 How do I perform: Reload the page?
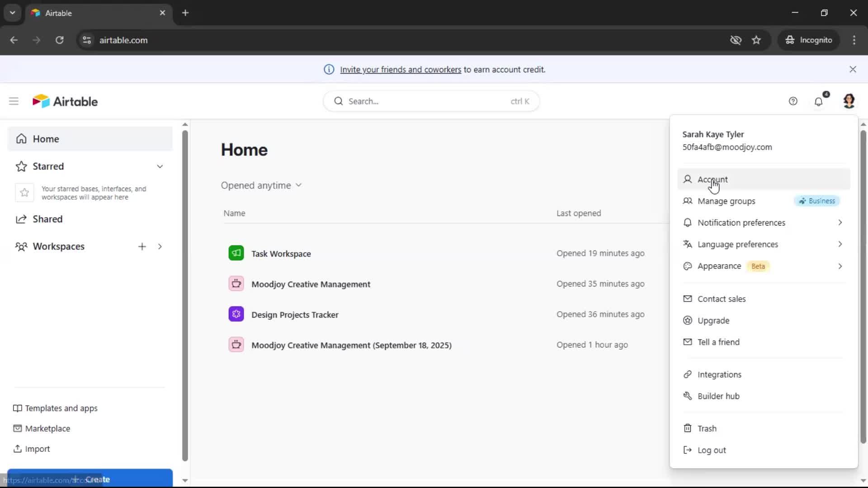click(59, 40)
